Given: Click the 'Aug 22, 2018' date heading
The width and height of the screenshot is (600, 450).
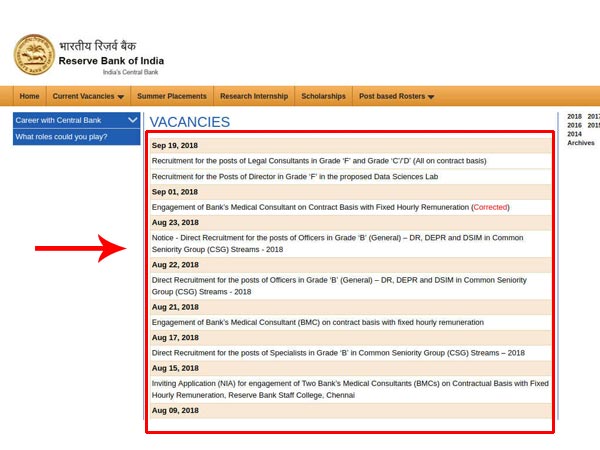Looking at the screenshot, I should (x=175, y=265).
